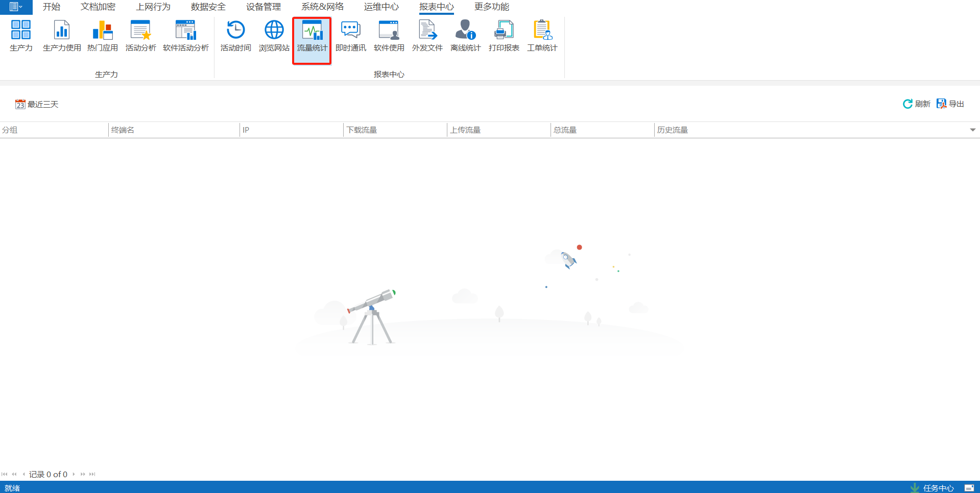Switch to the 设备管理 tab
Screen dimensions: 980x493
pyautogui.click(x=264, y=7)
